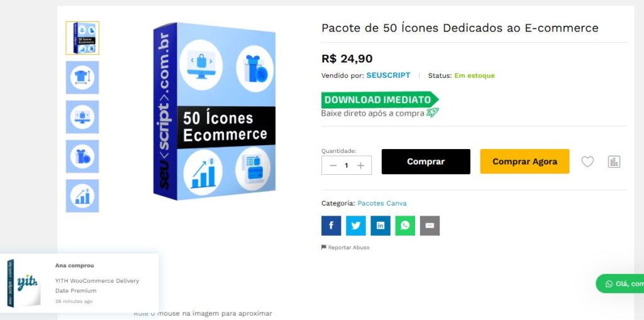Select the t-shirt size icon thumbnail
644x320 pixels.
[82, 77]
